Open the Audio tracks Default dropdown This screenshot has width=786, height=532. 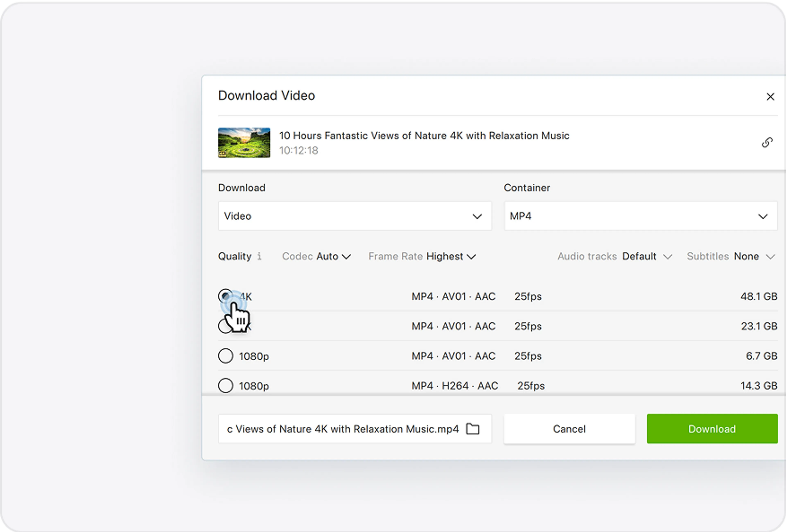[x=614, y=256]
